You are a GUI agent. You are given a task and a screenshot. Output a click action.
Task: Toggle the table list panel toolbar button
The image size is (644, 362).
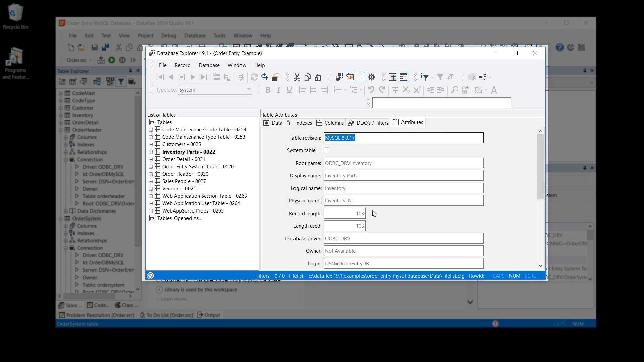click(x=361, y=77)
